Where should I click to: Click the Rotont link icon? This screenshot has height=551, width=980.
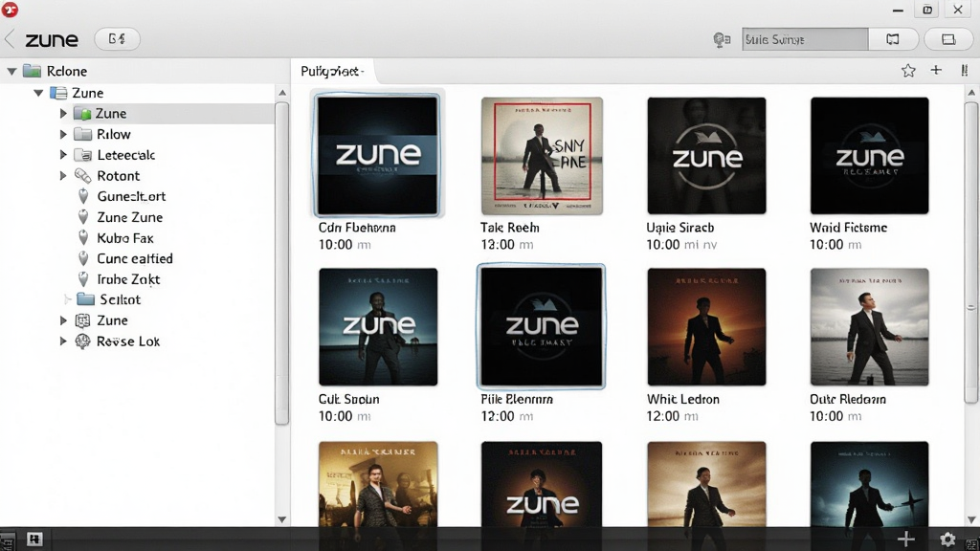point(82,176)
